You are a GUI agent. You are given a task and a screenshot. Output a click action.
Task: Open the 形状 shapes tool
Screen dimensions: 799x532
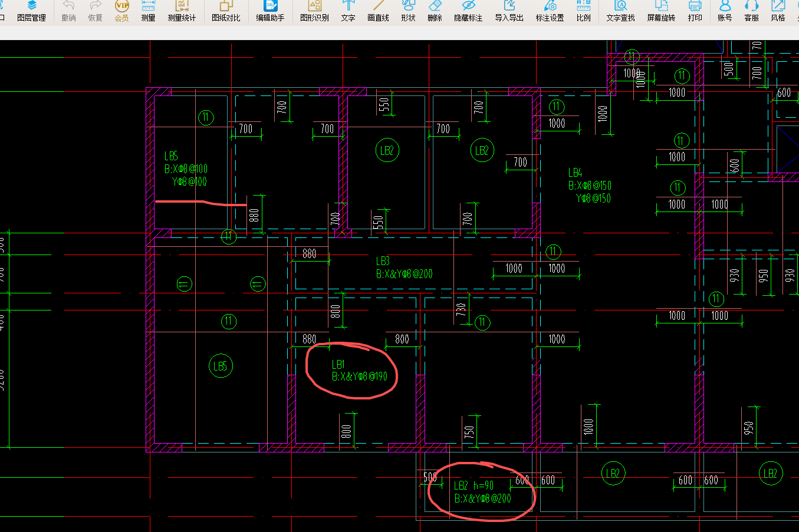408,11
